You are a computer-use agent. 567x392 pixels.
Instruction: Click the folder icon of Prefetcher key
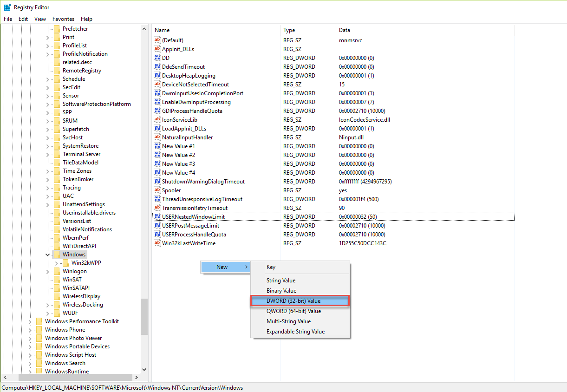57,29
